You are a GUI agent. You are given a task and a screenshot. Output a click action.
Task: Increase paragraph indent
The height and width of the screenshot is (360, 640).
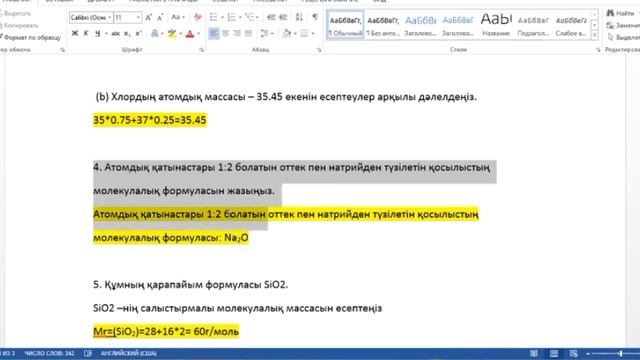(x=283, y=17)
